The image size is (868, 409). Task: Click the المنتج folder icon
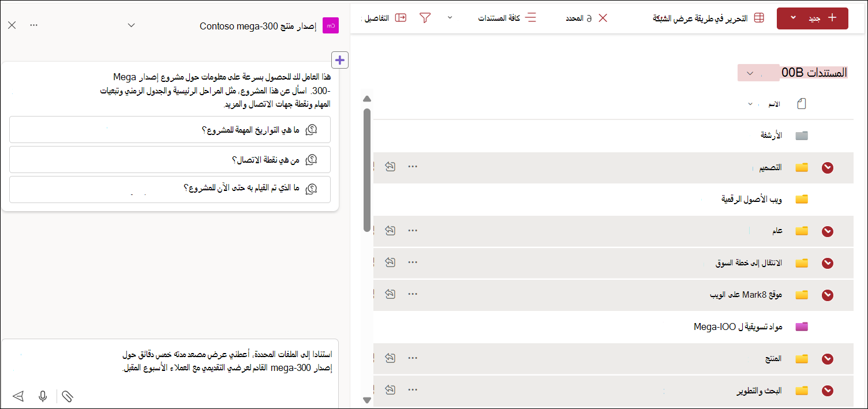(802, 359)
